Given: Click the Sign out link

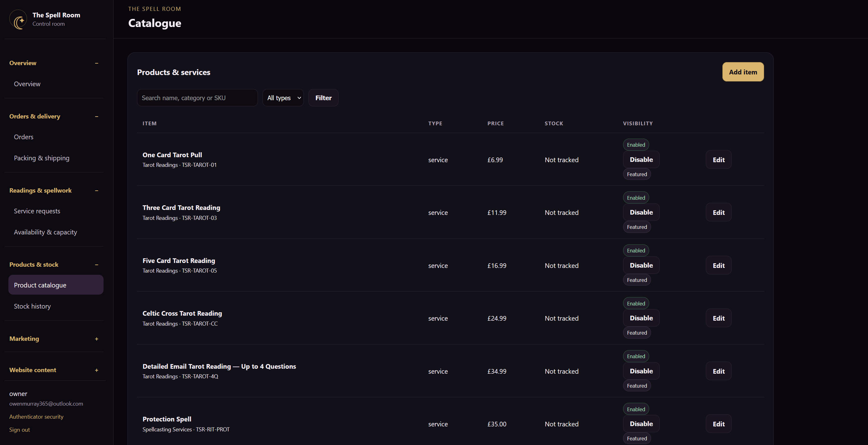Looking at the screenshot, I should click(20, 430).
